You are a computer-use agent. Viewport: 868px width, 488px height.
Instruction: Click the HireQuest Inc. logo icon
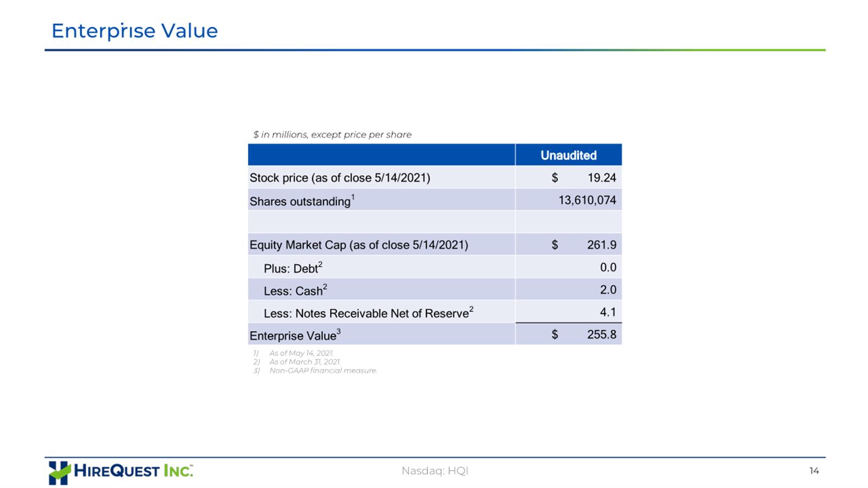click(x=59, y=473)
